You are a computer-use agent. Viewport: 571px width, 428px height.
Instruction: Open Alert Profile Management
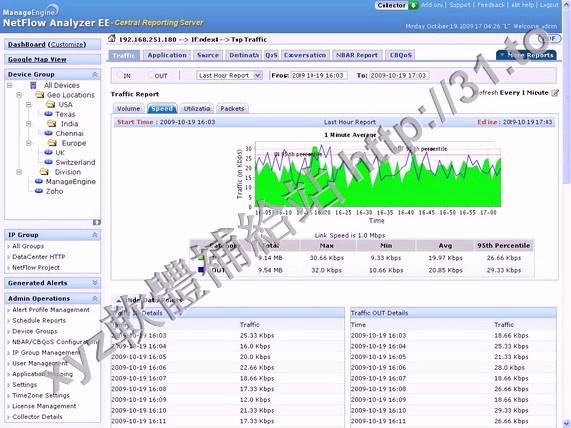point(51,310)
